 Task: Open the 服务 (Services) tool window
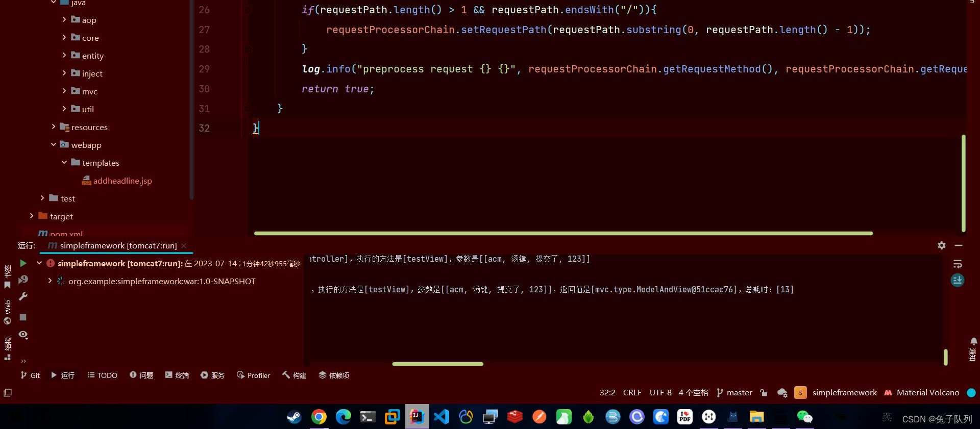(x=212, y=375)
